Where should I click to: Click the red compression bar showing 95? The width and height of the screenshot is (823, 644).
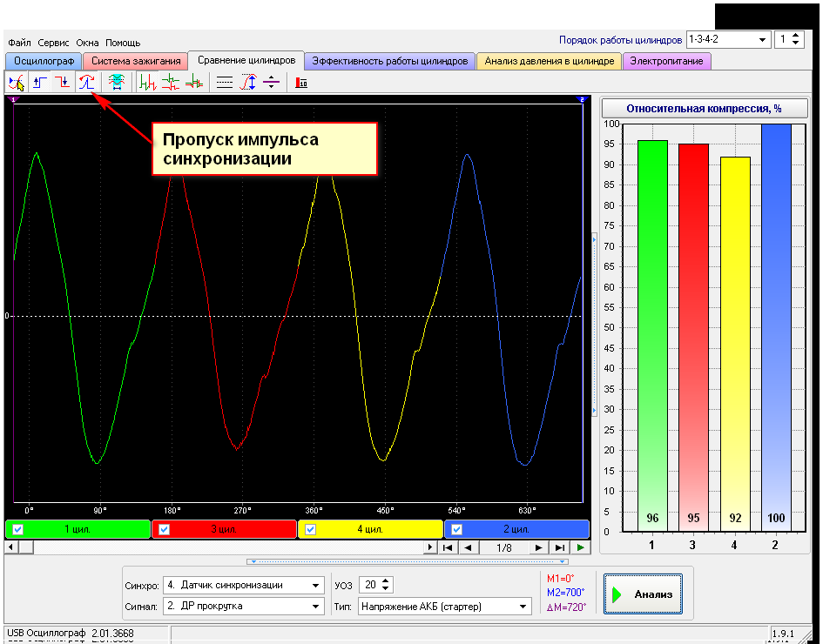[693, 337]
